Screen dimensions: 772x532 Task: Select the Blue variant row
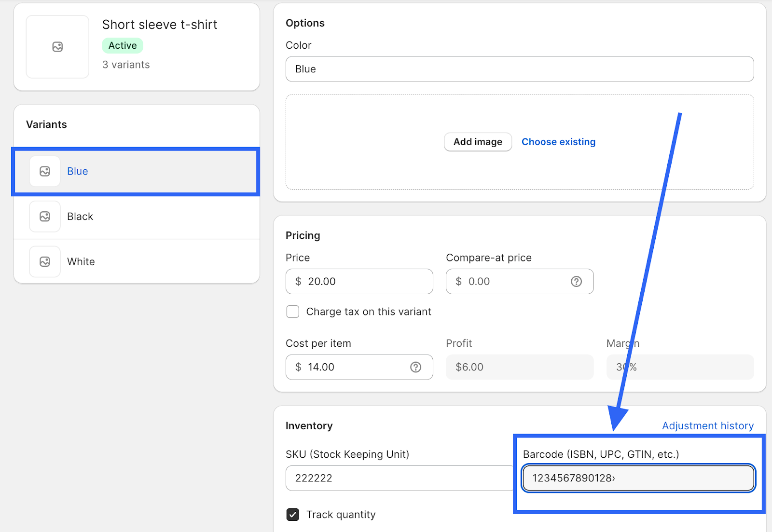click(x=137, y=171)
